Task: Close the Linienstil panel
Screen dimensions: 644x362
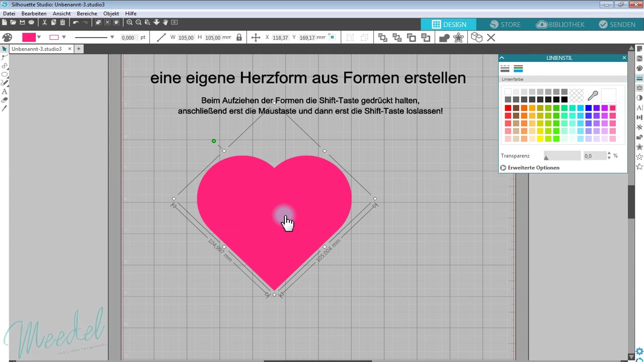Action: (624, 58)
